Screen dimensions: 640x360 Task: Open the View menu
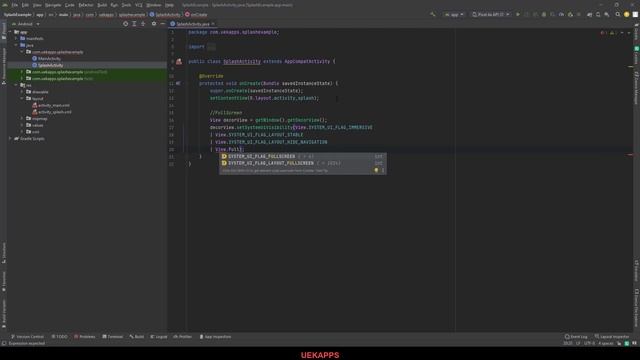pos(37,5)
